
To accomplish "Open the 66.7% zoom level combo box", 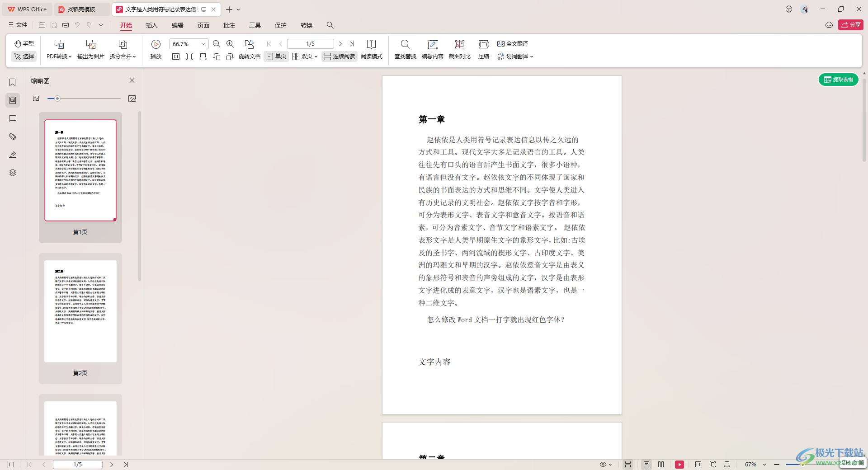I will [x=189, y=44].
